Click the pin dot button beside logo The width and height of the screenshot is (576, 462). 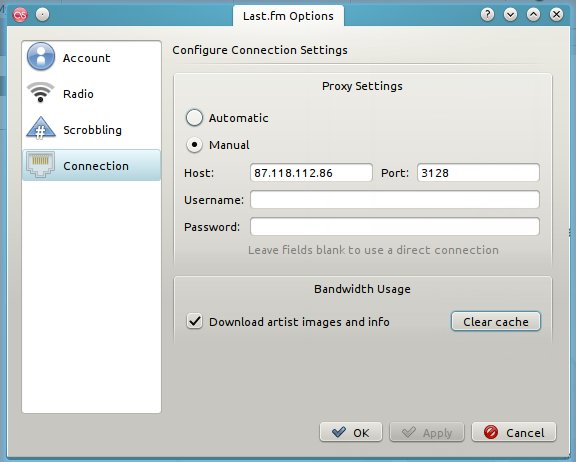point(43,15)
